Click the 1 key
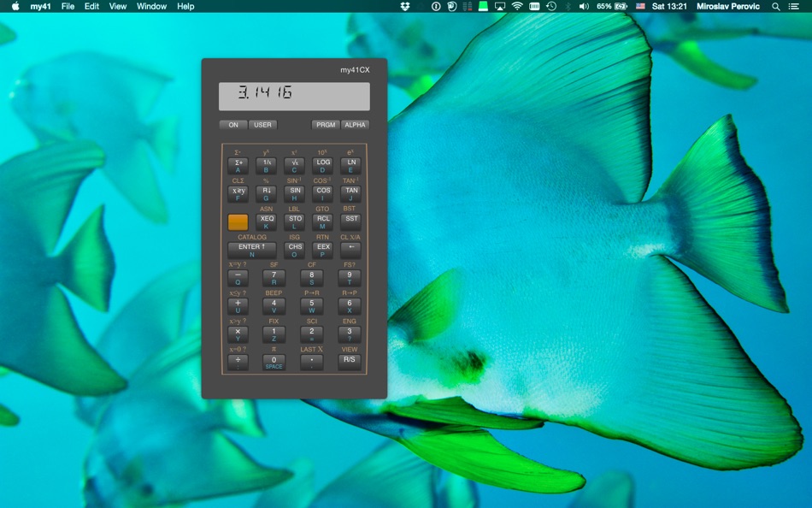 (x=274, y=334)
